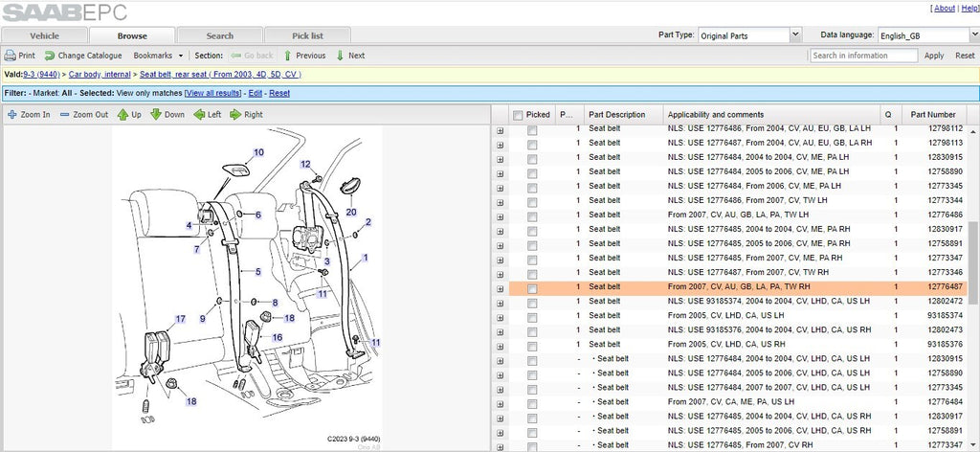This screenshot has height=452, width=980.
Task: Check the box for part 12798112
Action: point(532,130)
